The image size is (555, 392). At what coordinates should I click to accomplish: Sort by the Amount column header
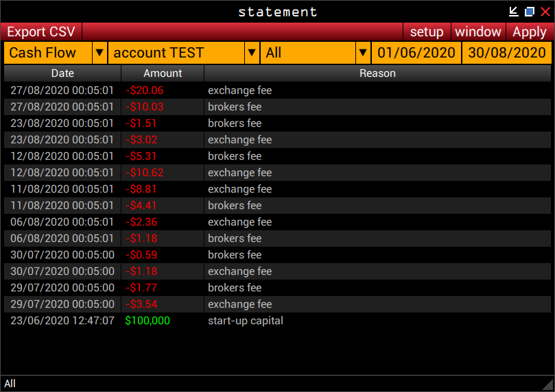tap(163, 73)
